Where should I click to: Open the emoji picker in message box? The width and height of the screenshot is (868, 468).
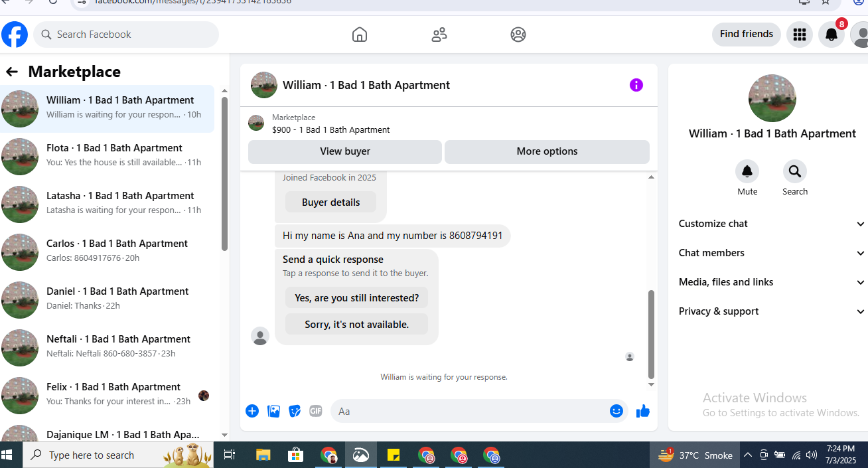tap(616, 411)
